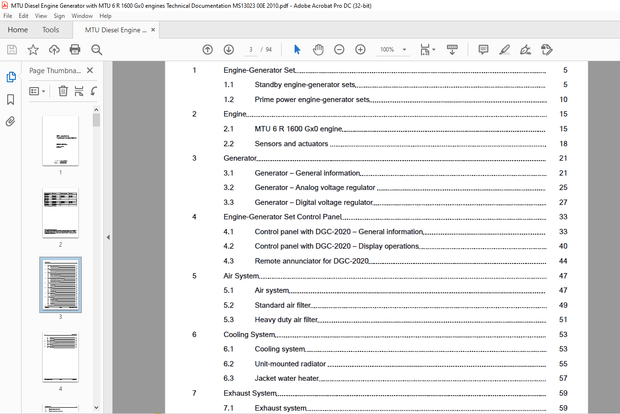This screenshot has width=620, height=414.
Task: Select page 3 thumbnail
Action: pos(60,285)
